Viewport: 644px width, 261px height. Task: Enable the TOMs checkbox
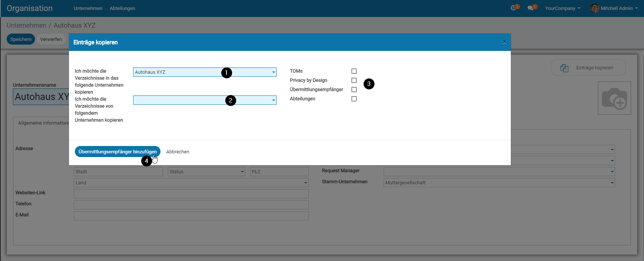point(354,71)
